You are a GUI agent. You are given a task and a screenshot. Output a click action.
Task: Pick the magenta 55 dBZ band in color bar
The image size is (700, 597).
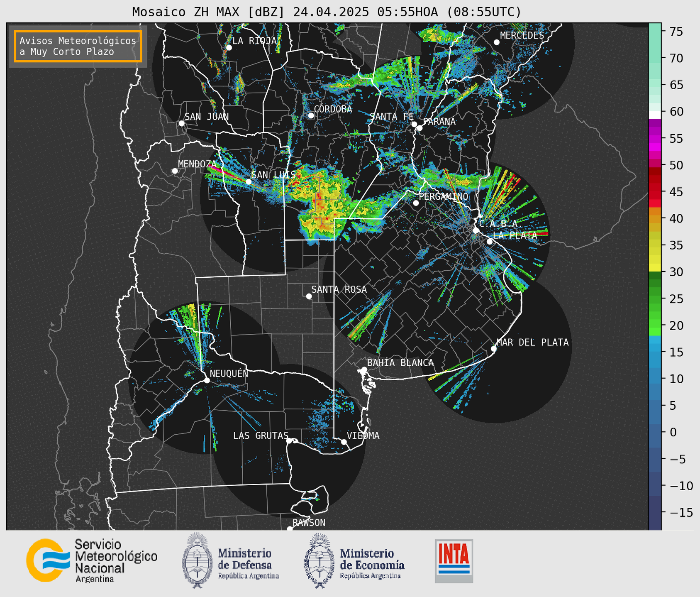click(x=655, y=139)
